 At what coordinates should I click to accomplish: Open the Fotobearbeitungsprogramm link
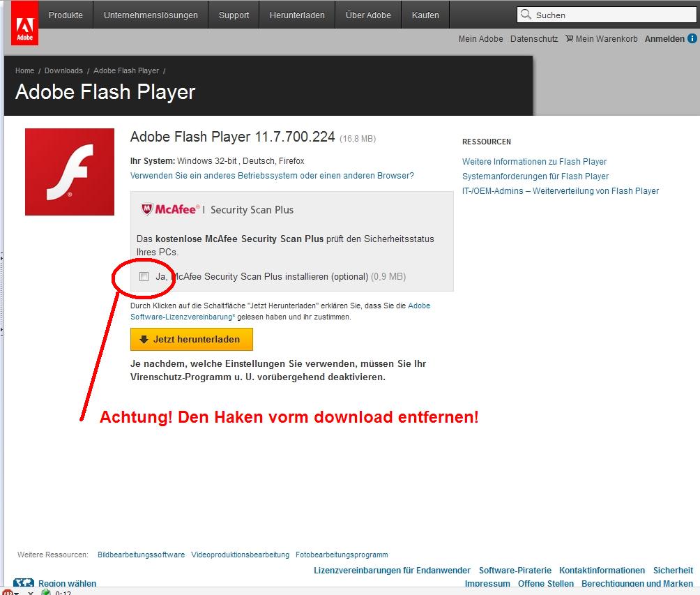(342, 555)
